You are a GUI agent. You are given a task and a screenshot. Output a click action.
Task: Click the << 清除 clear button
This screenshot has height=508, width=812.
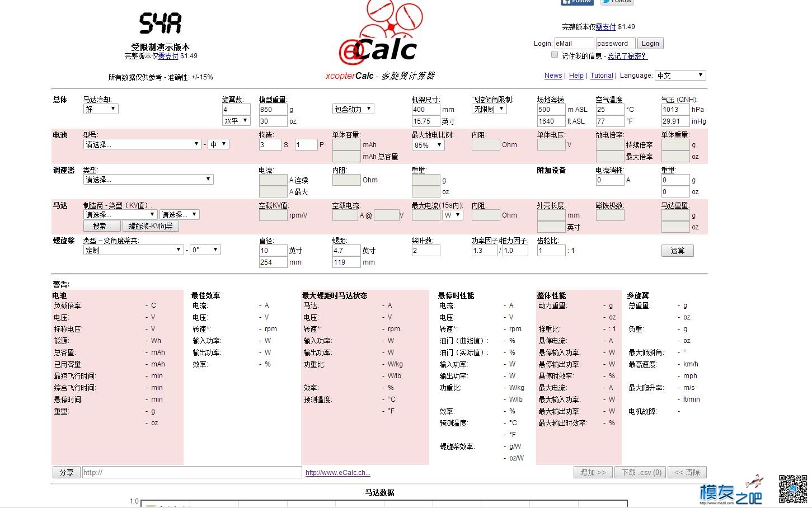[688, 472]
